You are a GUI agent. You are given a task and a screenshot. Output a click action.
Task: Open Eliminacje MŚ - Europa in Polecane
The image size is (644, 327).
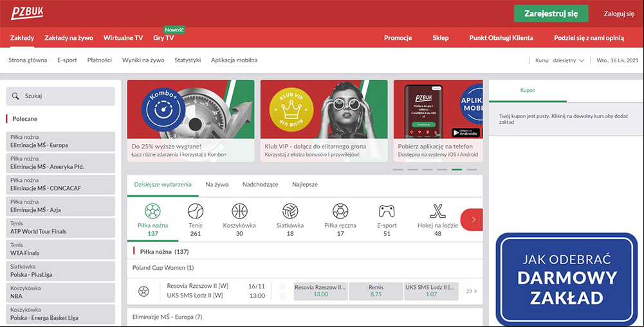[x=60, y=141]
